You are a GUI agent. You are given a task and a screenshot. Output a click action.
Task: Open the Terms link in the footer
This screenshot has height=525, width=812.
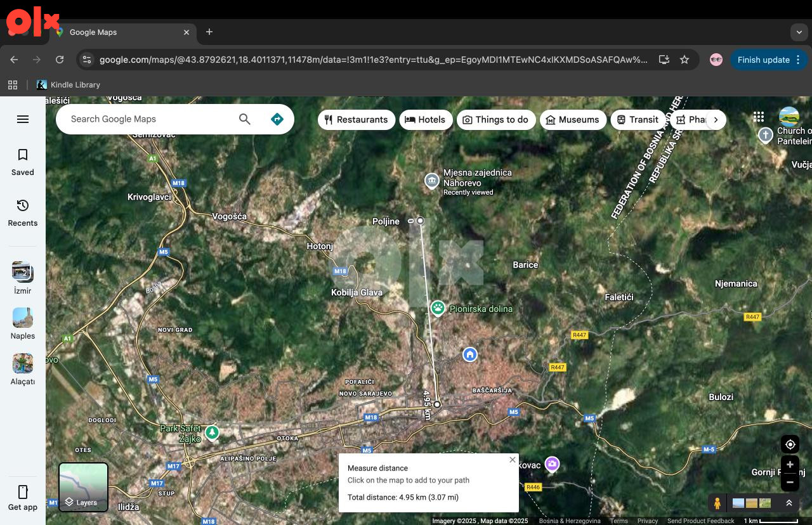(x=619, y=521)
